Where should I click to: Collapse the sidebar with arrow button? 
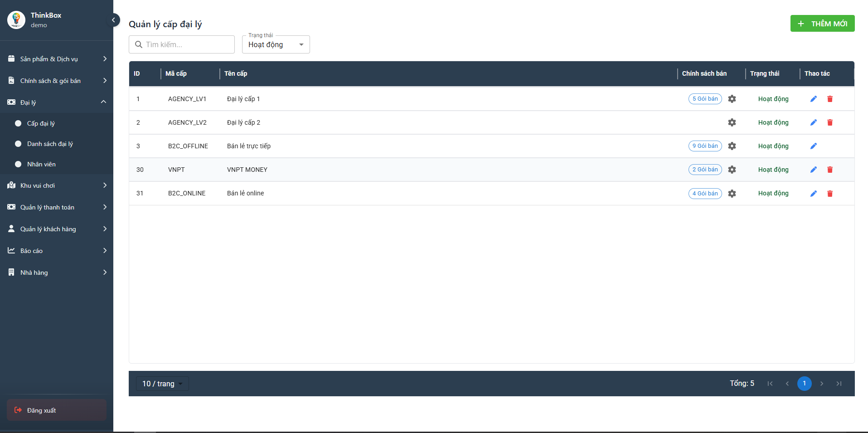[113, 20]
